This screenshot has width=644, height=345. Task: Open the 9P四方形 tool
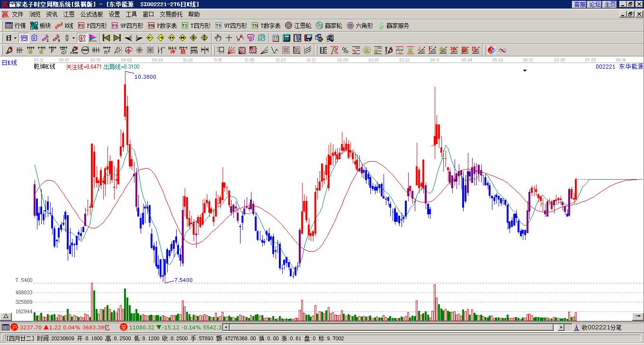coord(127,26)
